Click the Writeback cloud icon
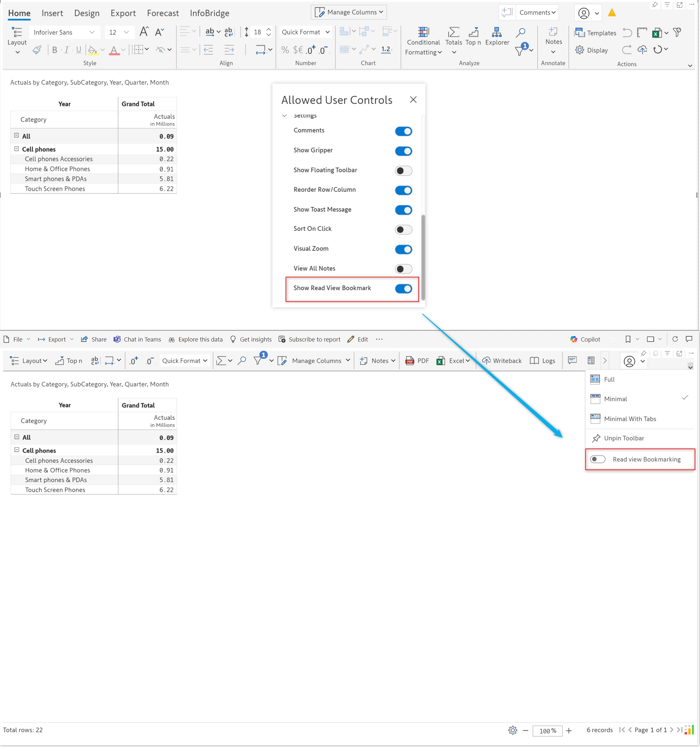 (486, 361)
